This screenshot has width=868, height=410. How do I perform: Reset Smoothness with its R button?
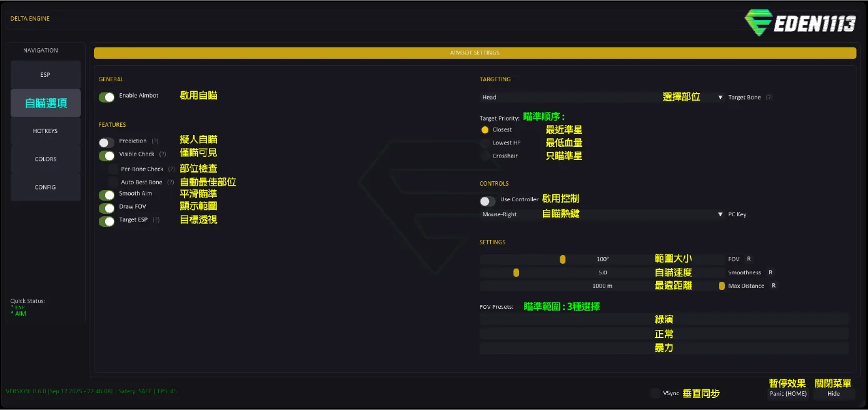(770, 272)
